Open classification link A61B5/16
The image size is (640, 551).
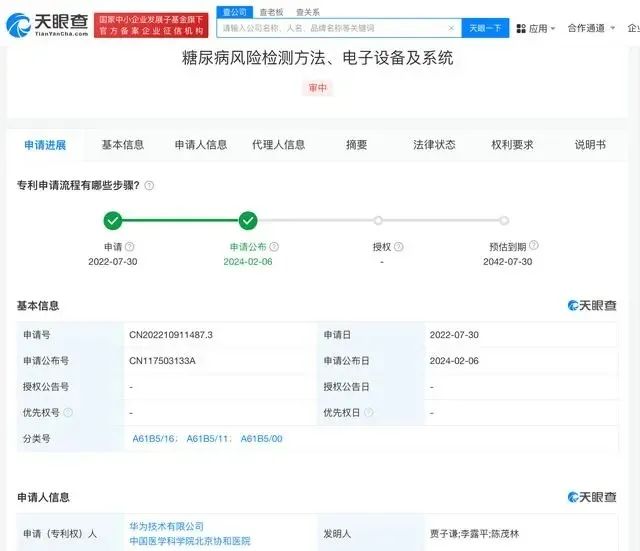tap(154, 439)
